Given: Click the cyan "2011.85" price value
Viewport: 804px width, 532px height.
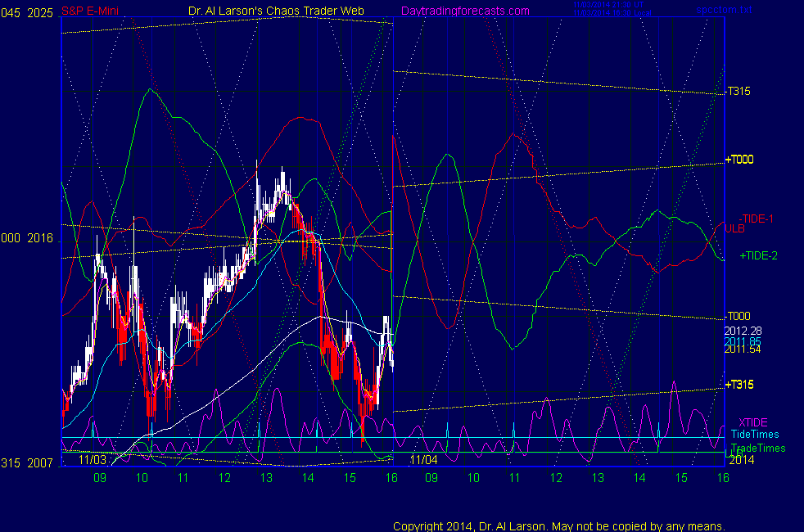Looking at the screenshot, I should point(743,341).
